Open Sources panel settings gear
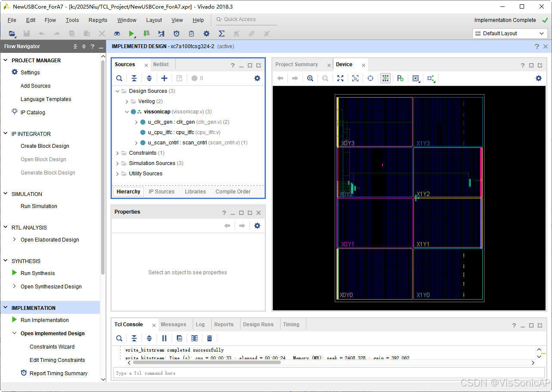Image resolution: width=552 pixels, height=392 pixels. click(257, 78)
